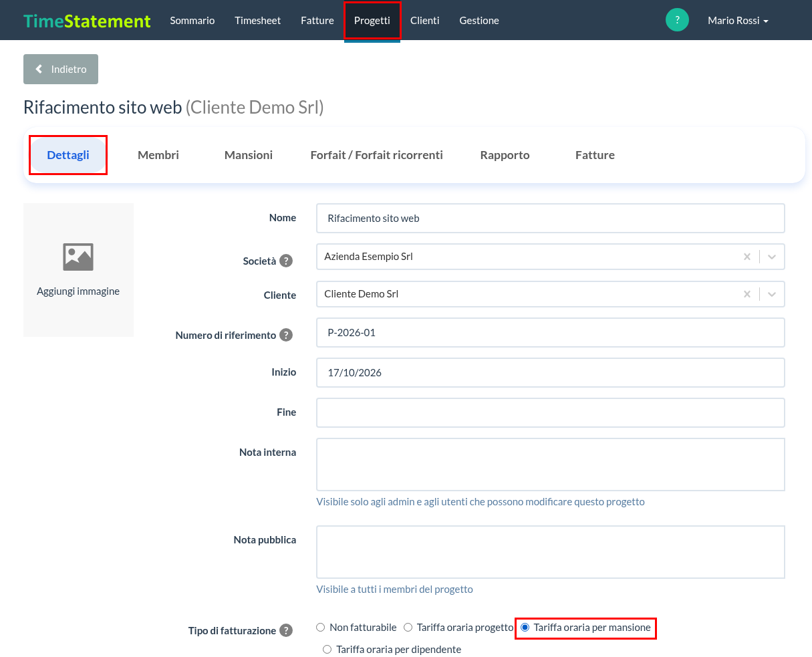Clear the Società selection with the X
812x657 pixels.
[747, 257]
